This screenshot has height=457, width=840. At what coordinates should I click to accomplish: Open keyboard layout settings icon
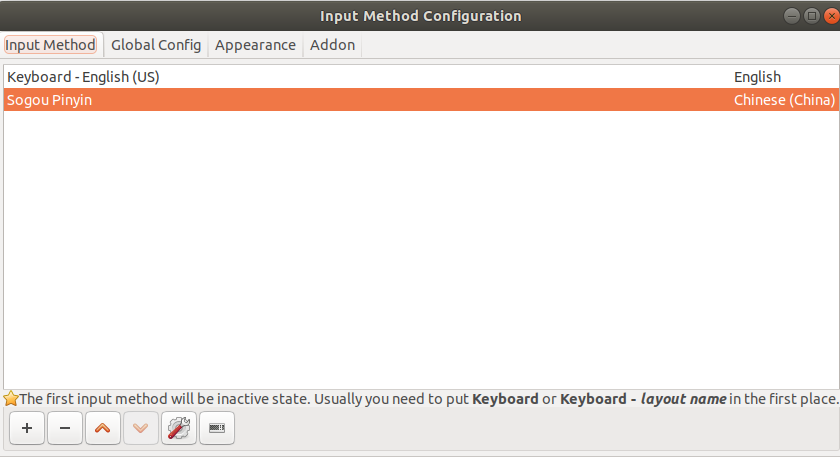click(x=217, y=428)
